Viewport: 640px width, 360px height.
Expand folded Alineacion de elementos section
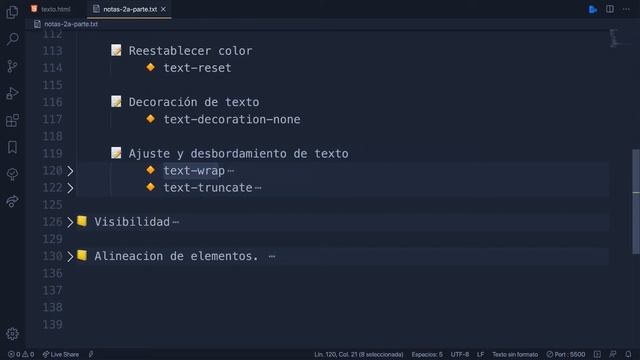pyautogui.click(x=70, y=257)
